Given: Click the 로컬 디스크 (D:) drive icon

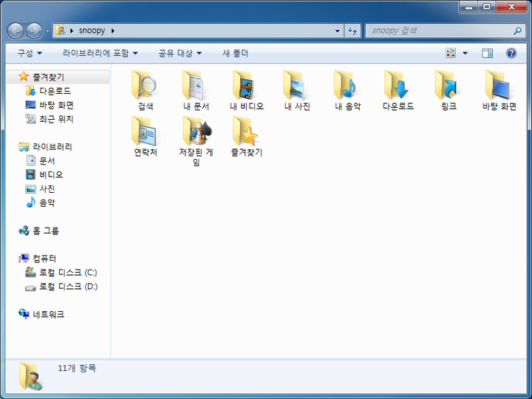Looking at the screenshot, I should click(30, 287).
